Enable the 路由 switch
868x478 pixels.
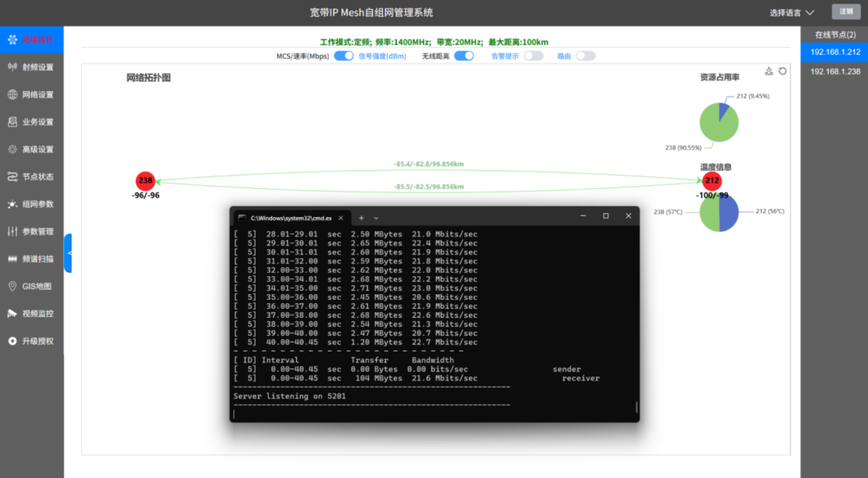(x=586, y=56)
